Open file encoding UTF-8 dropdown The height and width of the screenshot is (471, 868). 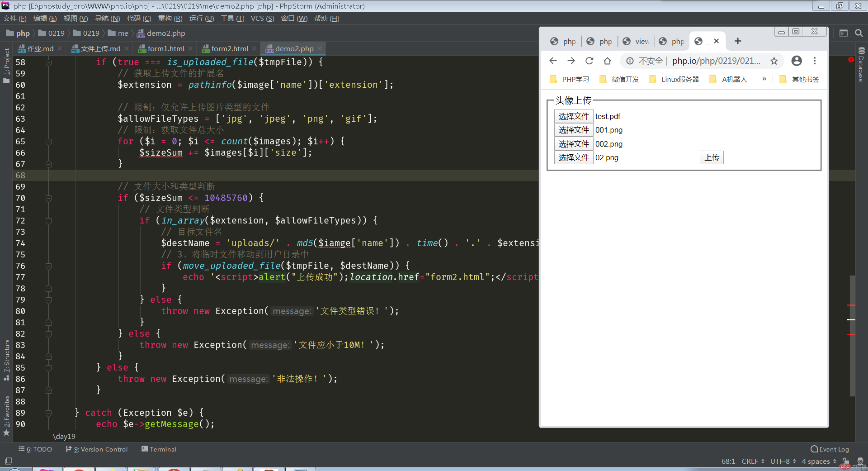pyautogui.click(x=783, y=461)
